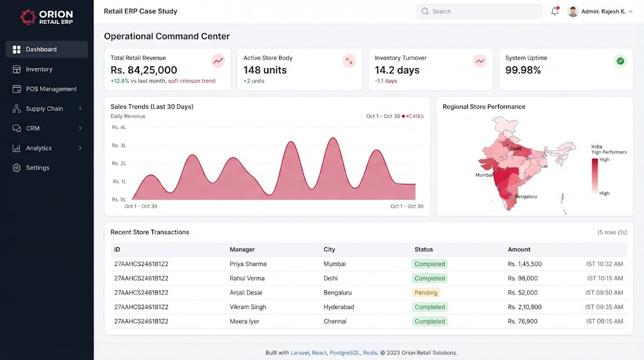
Task: Open the Analytics menu item
Action: (x=47, y=148)
